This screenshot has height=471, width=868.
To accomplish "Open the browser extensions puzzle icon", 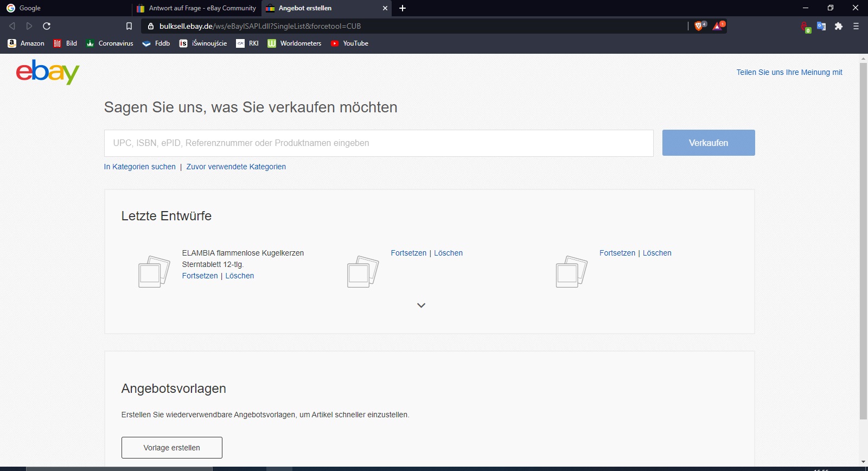I will pos(839,26).
